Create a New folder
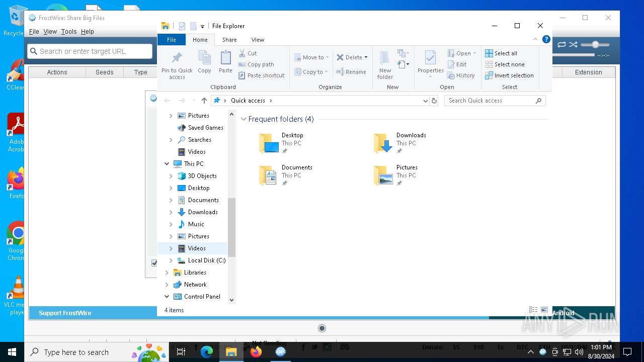Viewport: 644px width, 362px height. tap(385, 65)
